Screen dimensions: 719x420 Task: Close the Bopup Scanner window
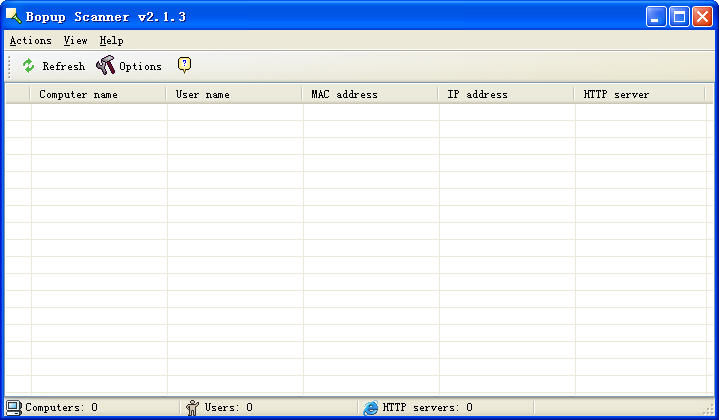[702, 17]
